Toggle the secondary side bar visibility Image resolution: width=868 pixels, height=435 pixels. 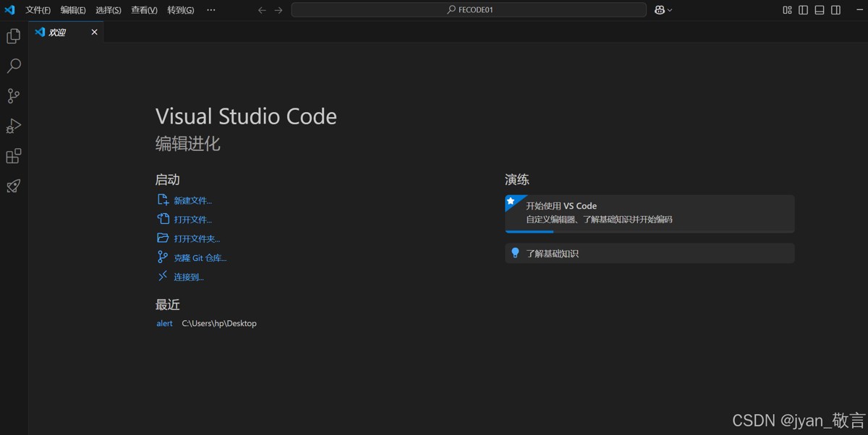(x=835, y=10)
